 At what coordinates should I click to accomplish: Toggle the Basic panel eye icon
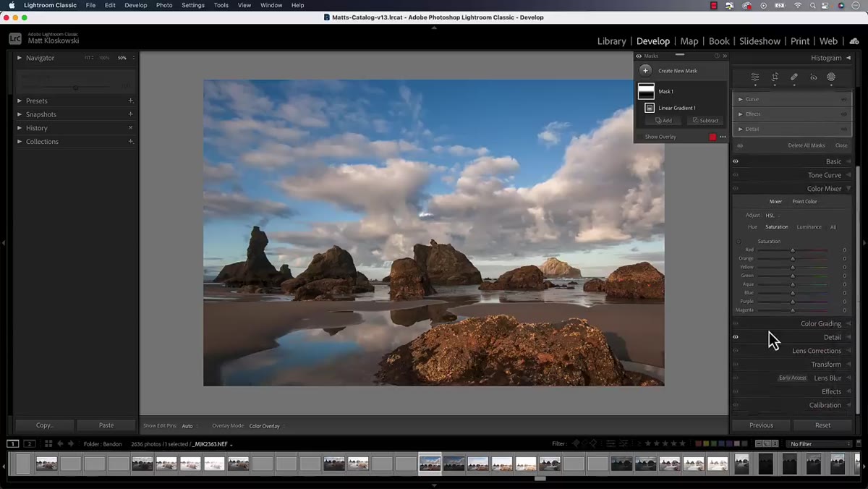(736, 161)
